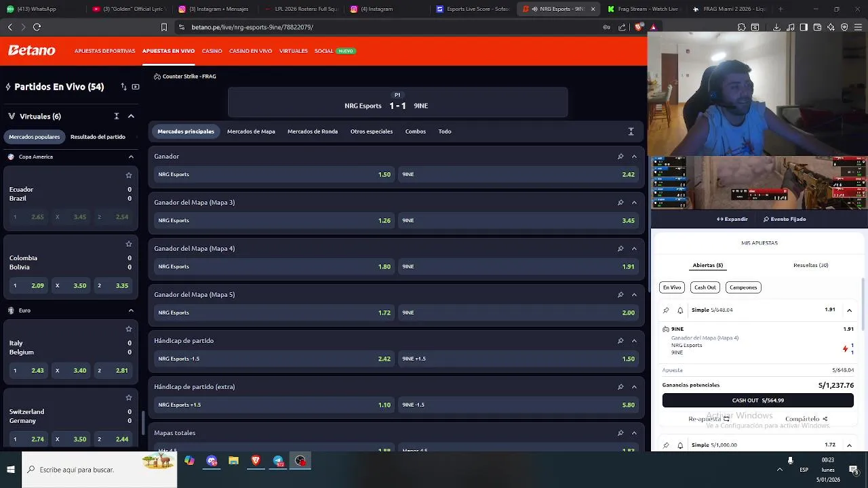The width and height of the screenshot is (868, 488).
Task: Select Mercados populares filter
Action: (x=35, y=137)
